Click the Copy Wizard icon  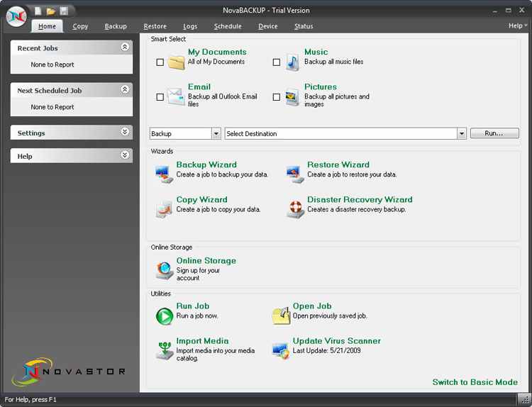tap(164, 208)
